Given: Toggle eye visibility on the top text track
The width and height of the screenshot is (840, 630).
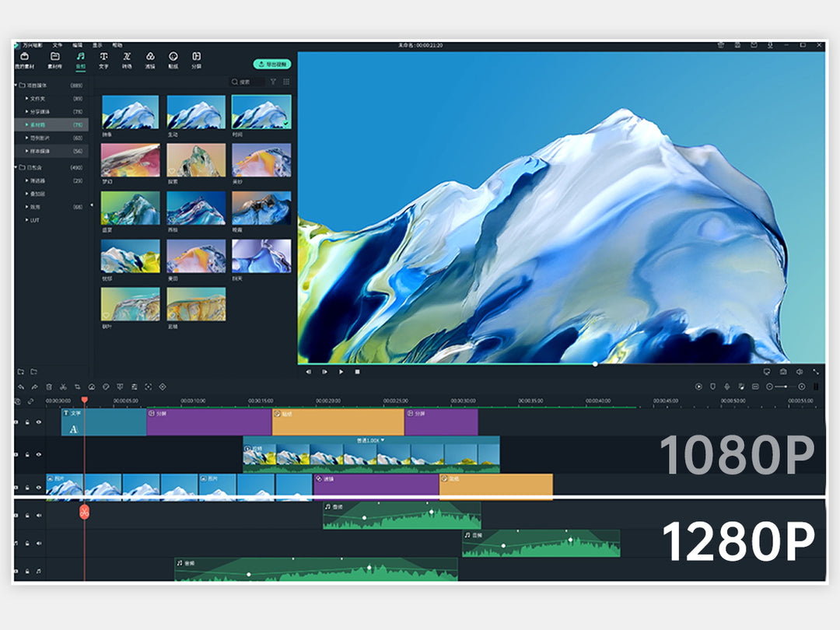Looking at the screenshot, I should coord(39,422).
